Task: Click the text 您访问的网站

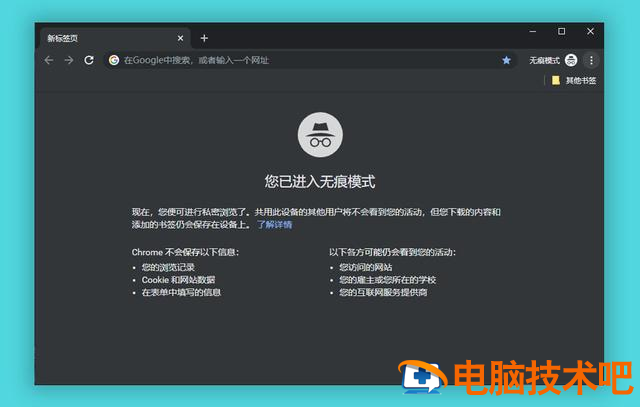Action: (x=366, y=267)
